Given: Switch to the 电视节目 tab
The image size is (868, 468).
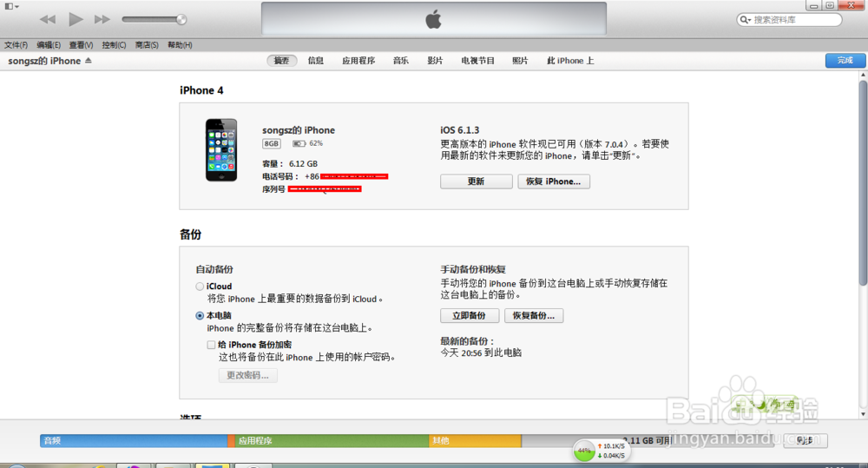Looking at the screenshot, I should pos(477,61).
